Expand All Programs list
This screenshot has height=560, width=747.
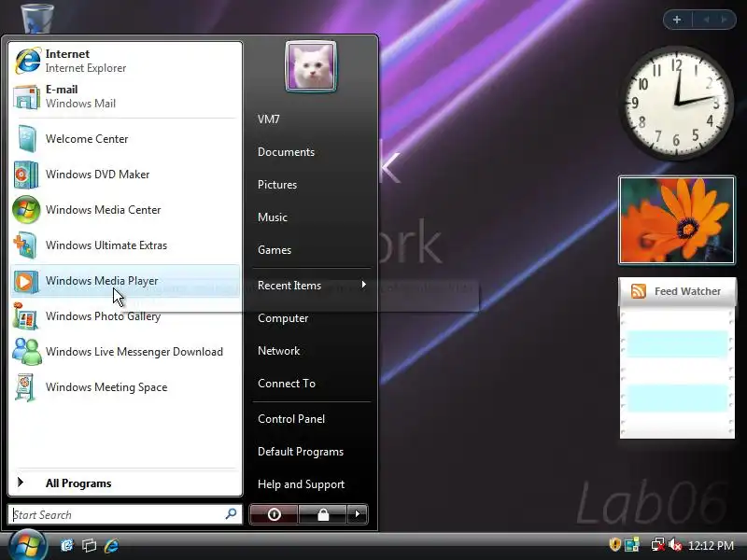point(125,483)
